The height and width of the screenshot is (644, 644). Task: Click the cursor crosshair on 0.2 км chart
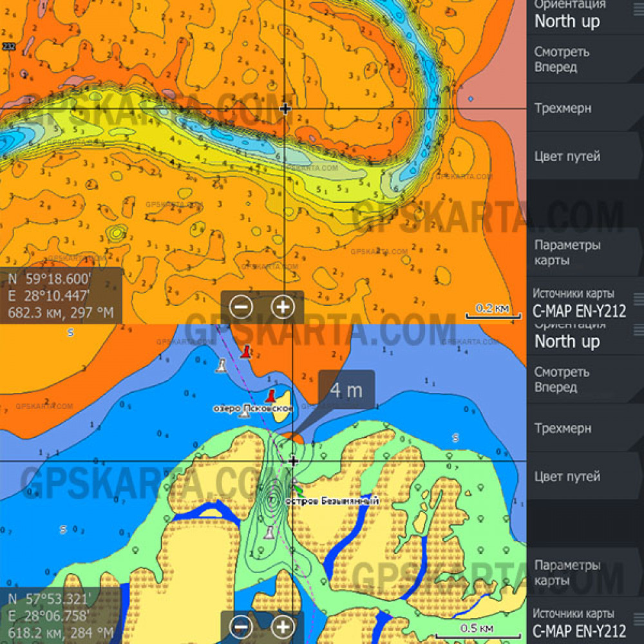pos(285,109)
